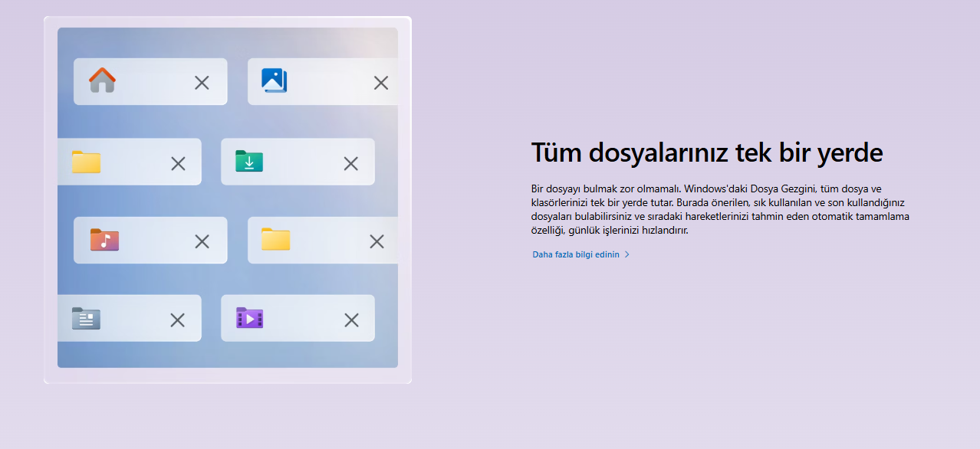Viewport: 980px width, 449px height.
Task: Click chevron arrow after "Daha fazla bilgi edinin"
Action: click(627, 254)
